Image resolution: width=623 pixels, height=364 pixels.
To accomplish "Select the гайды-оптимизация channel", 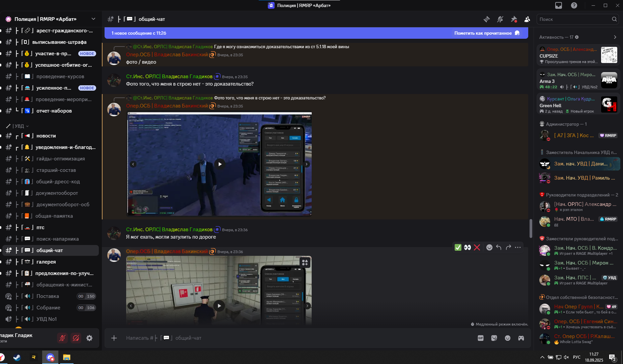I will pos(51,159).
